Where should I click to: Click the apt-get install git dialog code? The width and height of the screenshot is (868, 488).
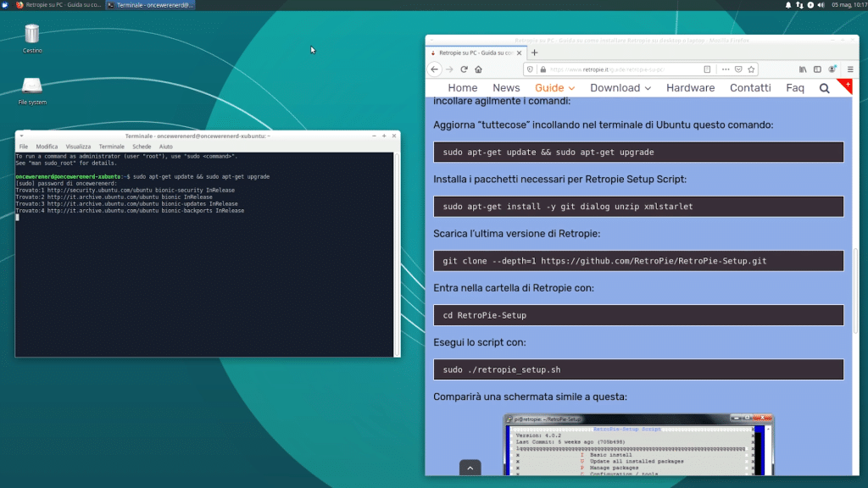(638, 207)
